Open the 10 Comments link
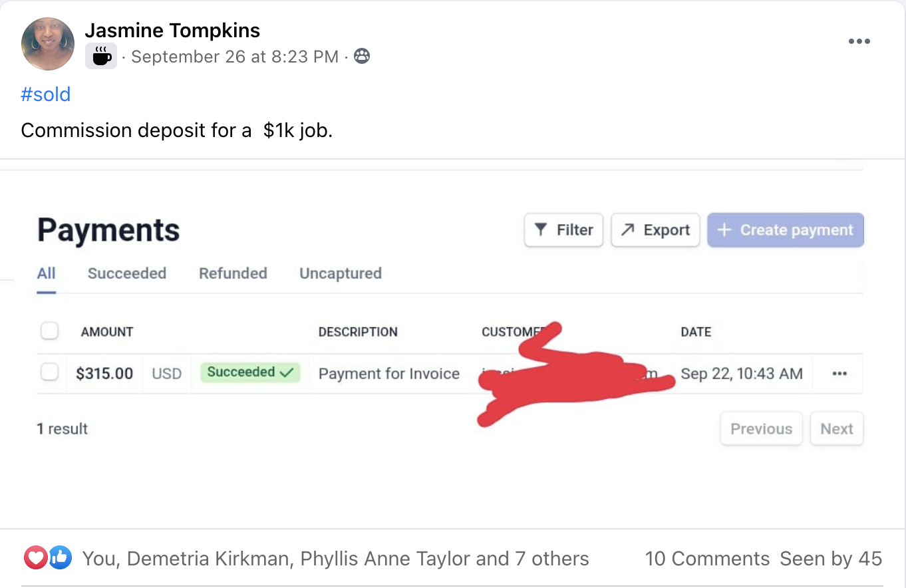906x588 pixels. click(x=707, y=559)
